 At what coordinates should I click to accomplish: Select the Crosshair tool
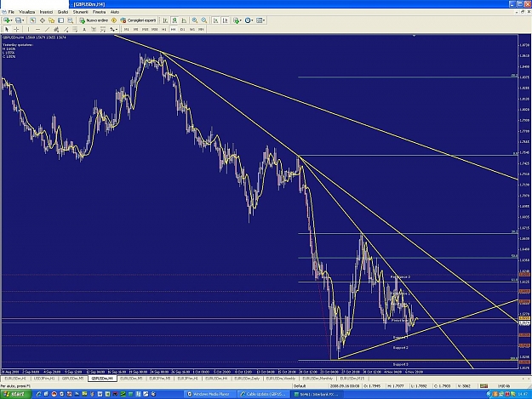click(16, 30)
